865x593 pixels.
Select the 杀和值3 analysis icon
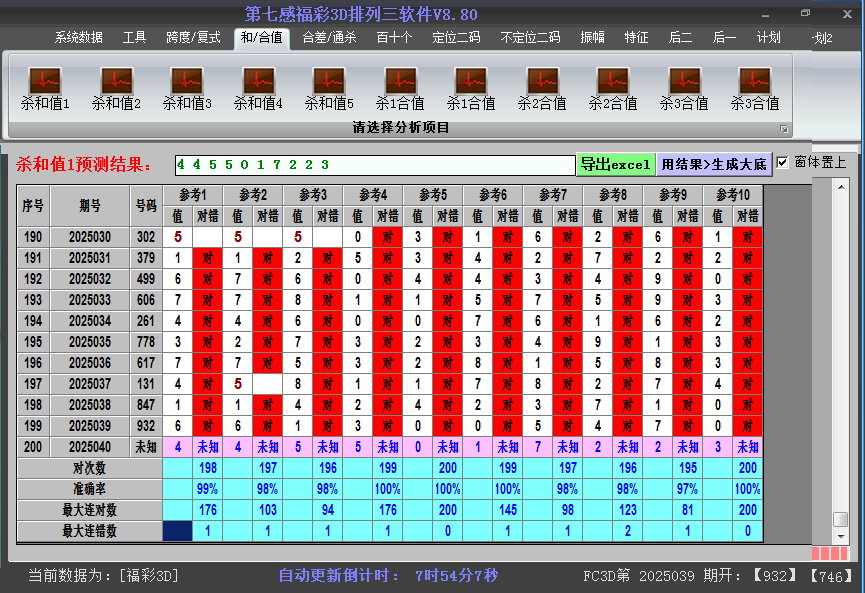pyautogui.click(x=187, y=89)
